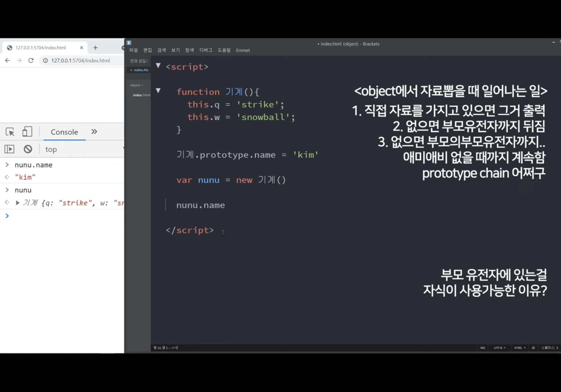The width and height of the screenshot is (561, 392).
Task: Toggle the 스페이스 indentation type label
Action: [x=547, y=348]
